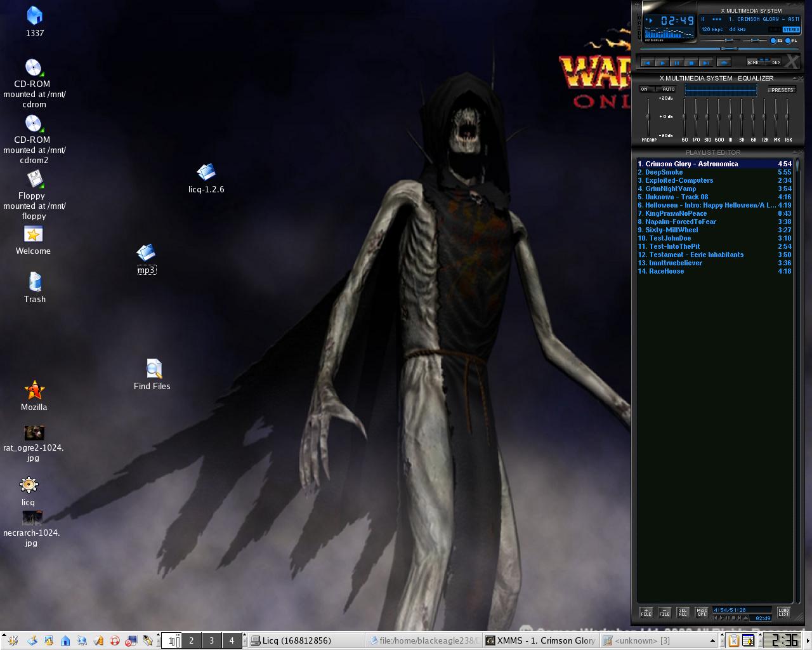Viewport: 812px width, 650px height.
Task: Switch to virtual desktop 2
Action: pos(191,640)
